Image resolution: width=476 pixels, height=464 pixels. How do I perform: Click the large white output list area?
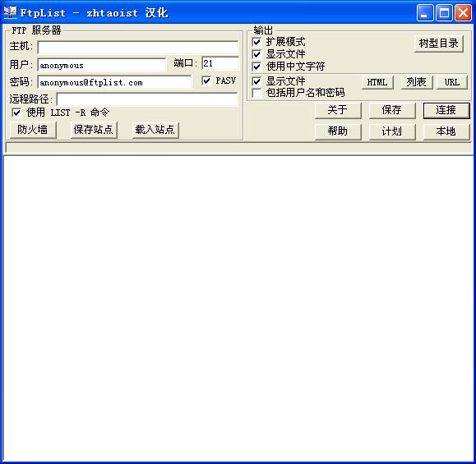point(238,308)
